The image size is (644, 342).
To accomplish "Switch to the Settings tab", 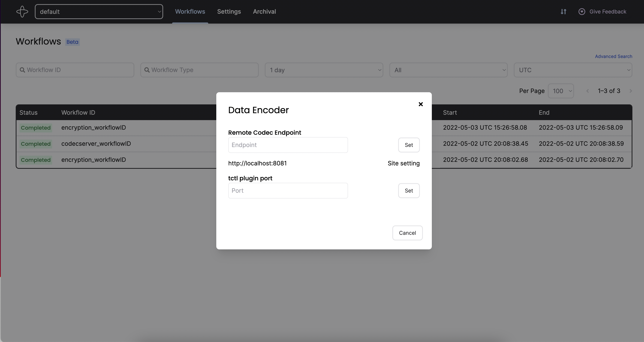I will [x=229, y=11].
